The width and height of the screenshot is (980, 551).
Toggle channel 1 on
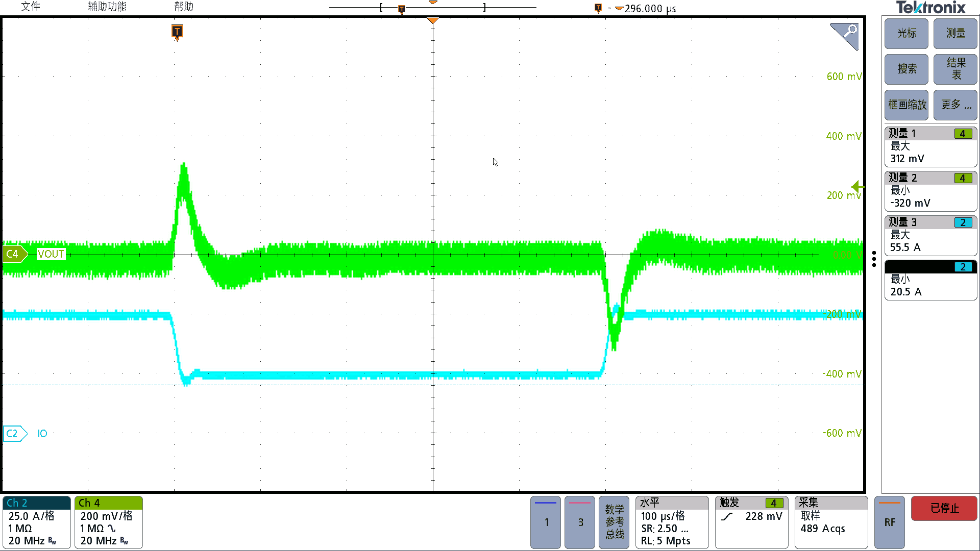point(546,522)
